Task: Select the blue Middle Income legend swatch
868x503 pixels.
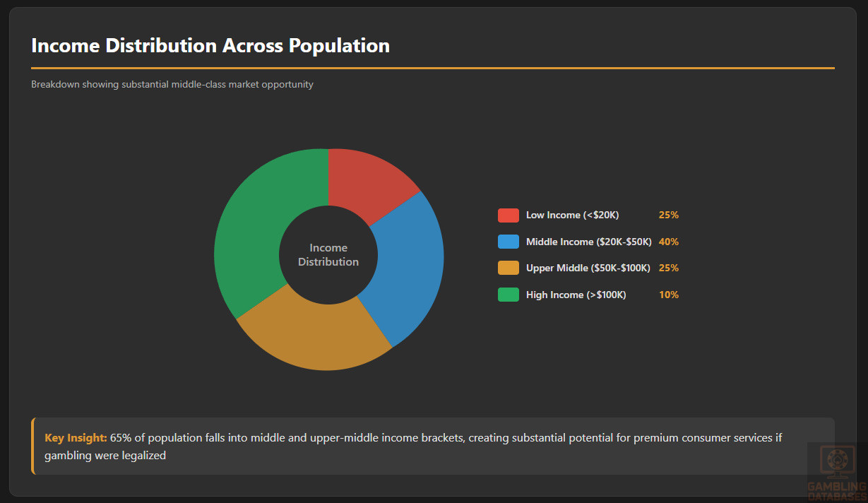Action: (x=508, y=242)
